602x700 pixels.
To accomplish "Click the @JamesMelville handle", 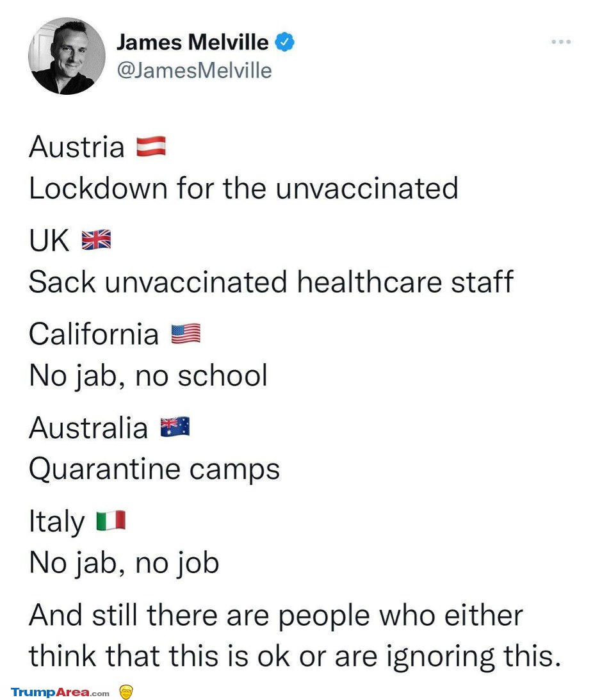I will point(194,70).
